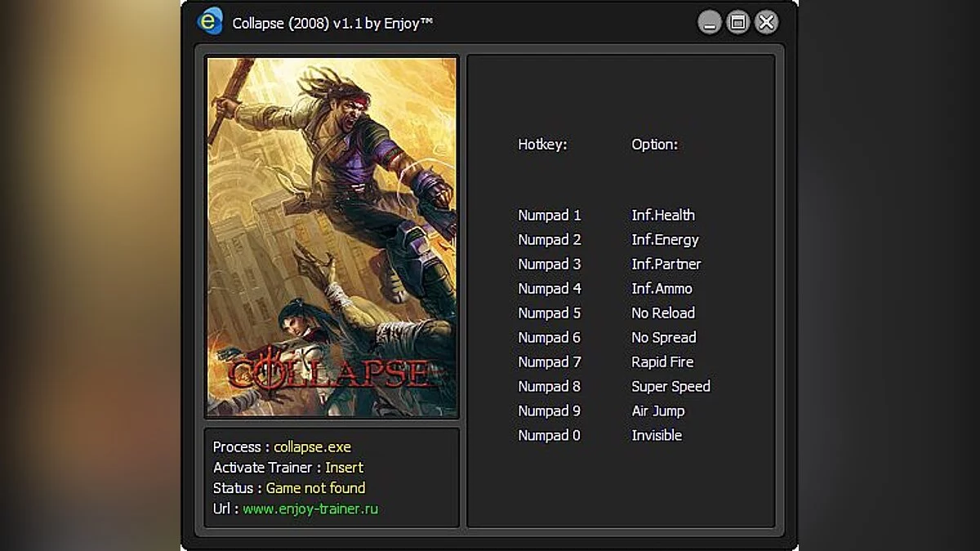
Task: Click the Game not found status text
Action: [315, 487]
